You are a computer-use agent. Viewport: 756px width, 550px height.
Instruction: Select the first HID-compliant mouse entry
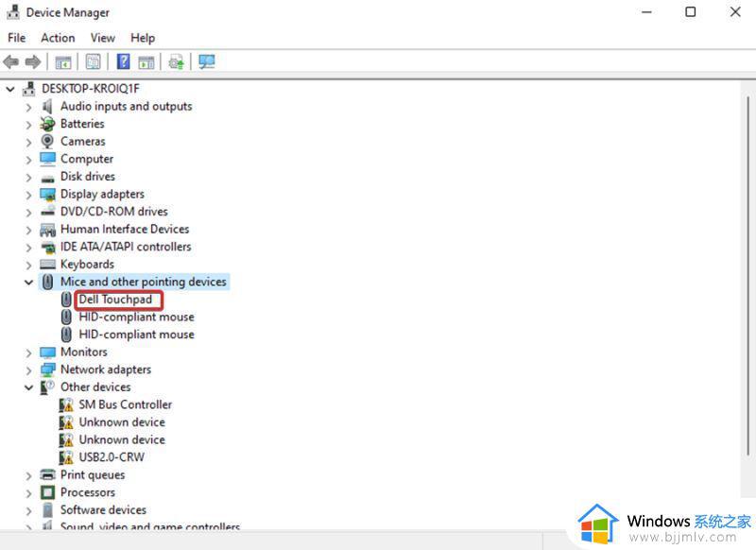136,317
